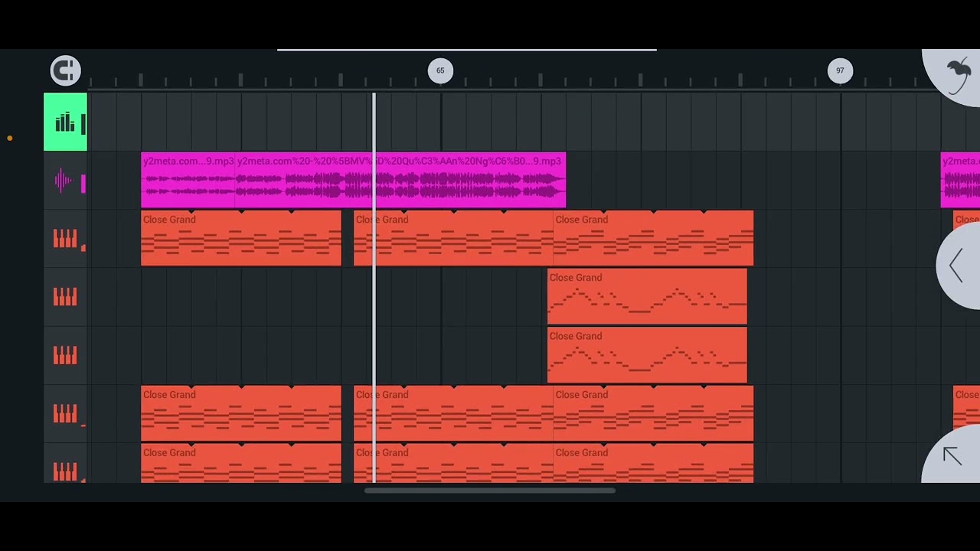This screenshot has height=551, width=980.
Task: Select third Close Grand clip on fourth piano track
Action: pos(653,414)
